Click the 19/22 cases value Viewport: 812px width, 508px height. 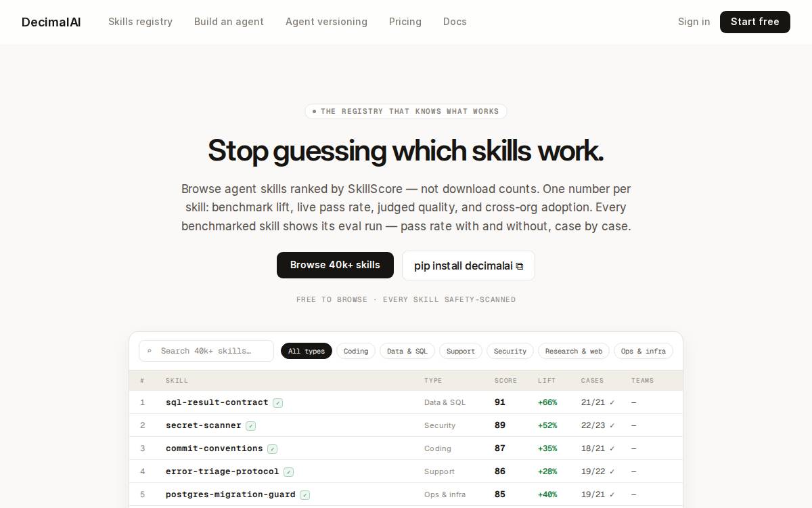[598, 471]
